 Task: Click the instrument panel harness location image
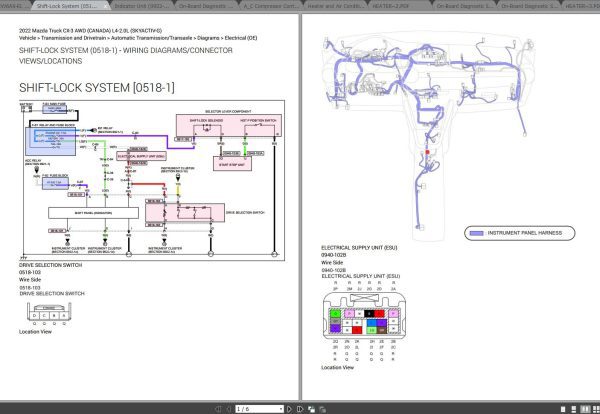(x=427, y=136)
